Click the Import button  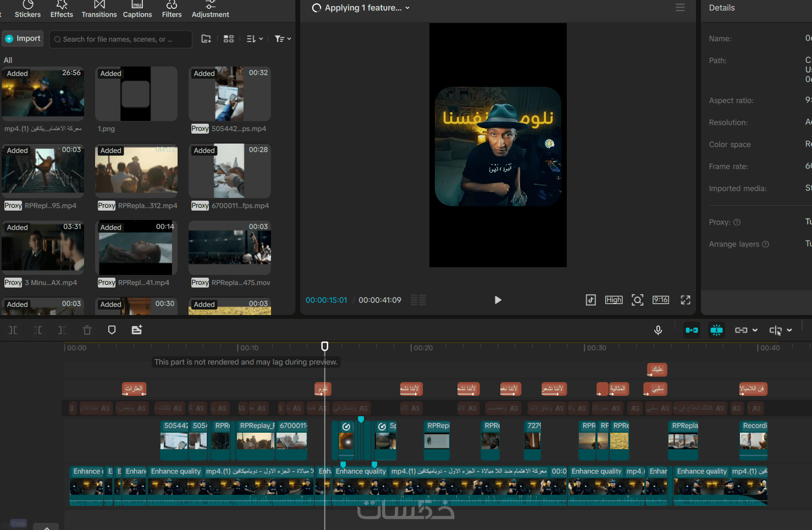tap(23, 38)
